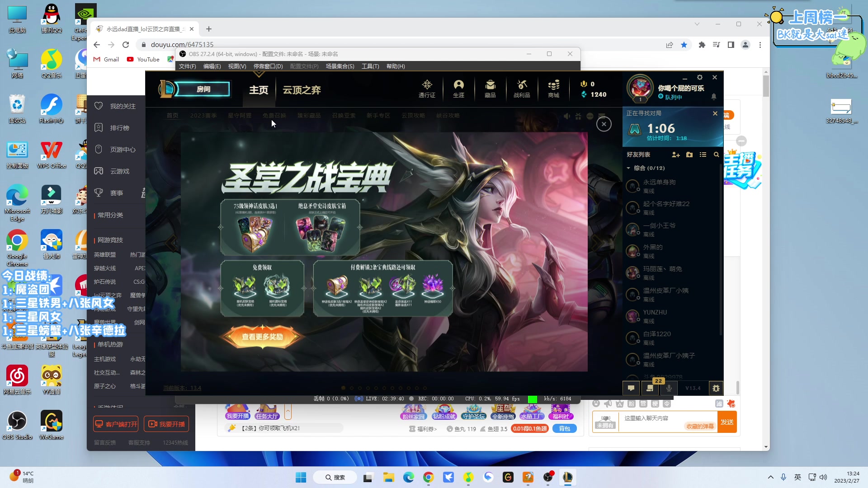Screen dimensions: 868x488
Task: Open the 战利品 loot icon
Action: 522,89
